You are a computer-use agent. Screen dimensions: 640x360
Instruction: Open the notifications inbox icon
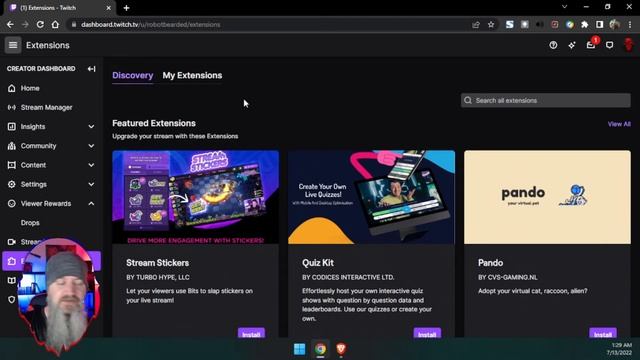[591, 45]
